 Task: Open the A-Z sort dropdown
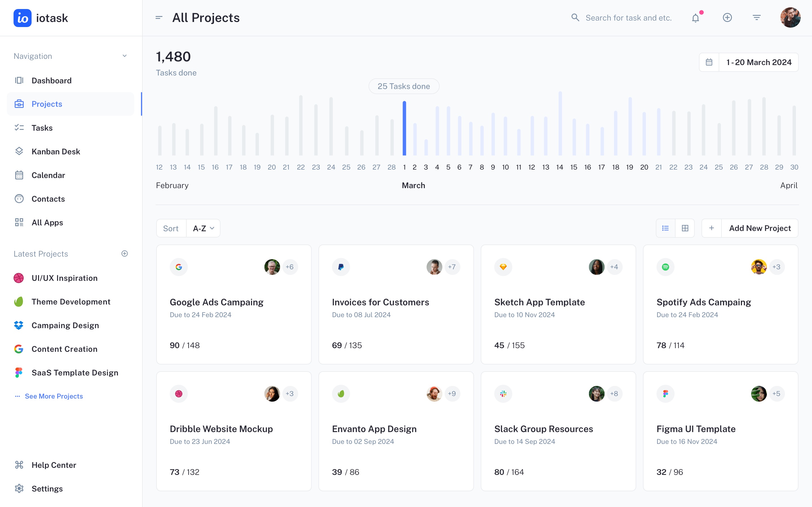tap(203, 228)
